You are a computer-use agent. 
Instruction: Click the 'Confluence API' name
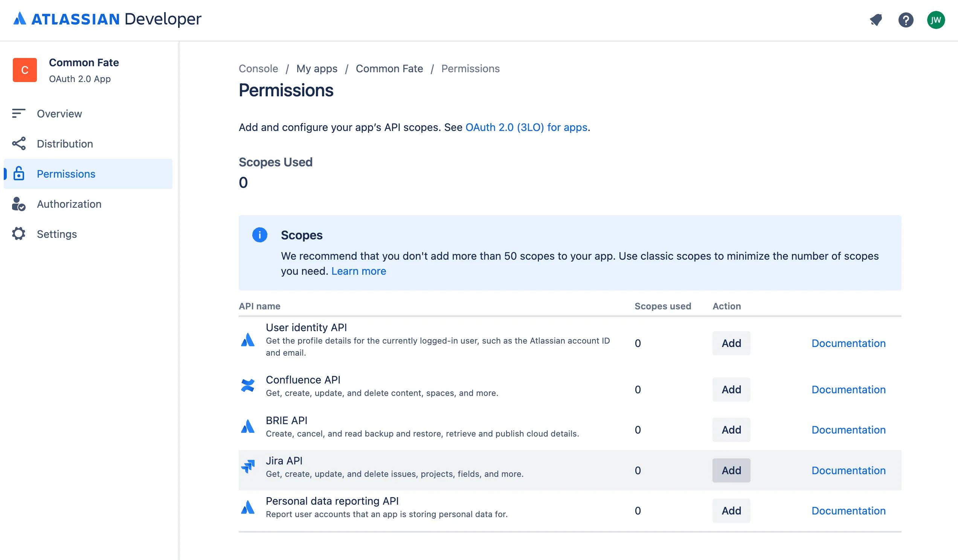(303, 380)
